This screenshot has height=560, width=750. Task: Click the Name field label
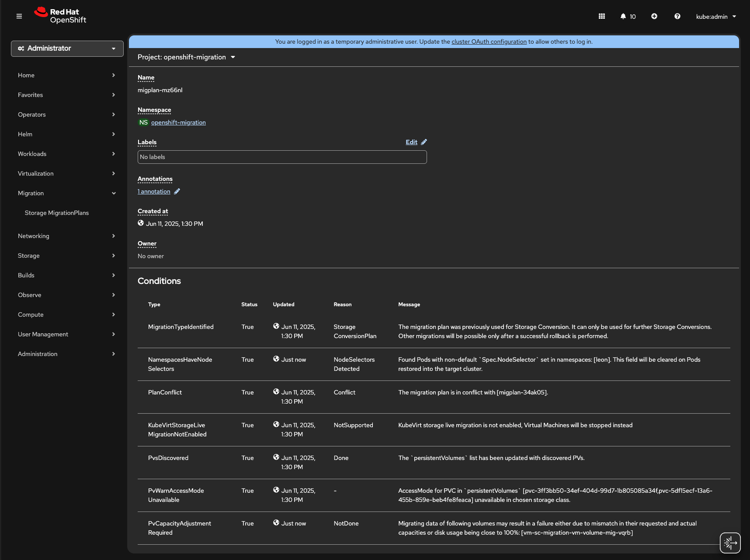(146, 77)
